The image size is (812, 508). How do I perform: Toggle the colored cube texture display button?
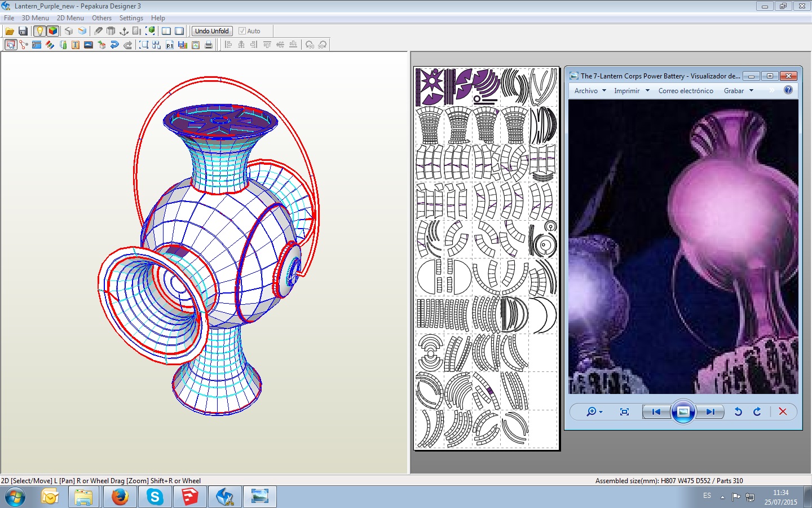[53, 31]
